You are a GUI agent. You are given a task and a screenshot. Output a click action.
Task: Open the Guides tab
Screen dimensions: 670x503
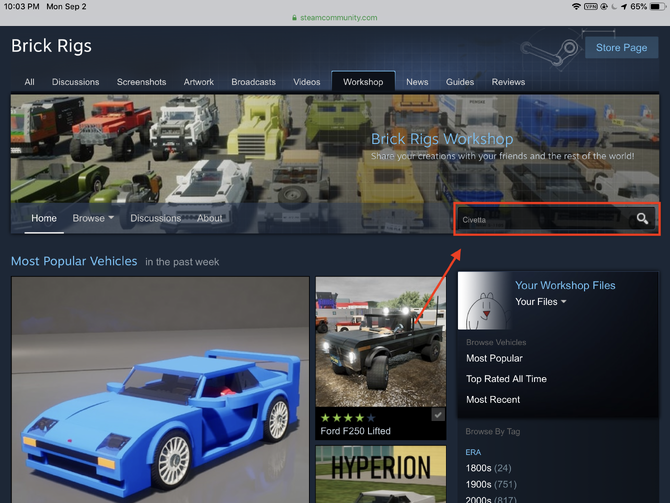click(x=460, y=82)
